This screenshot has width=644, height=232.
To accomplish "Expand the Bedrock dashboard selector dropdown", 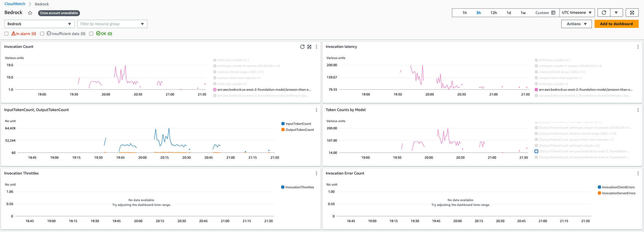I will pos(39,24).
